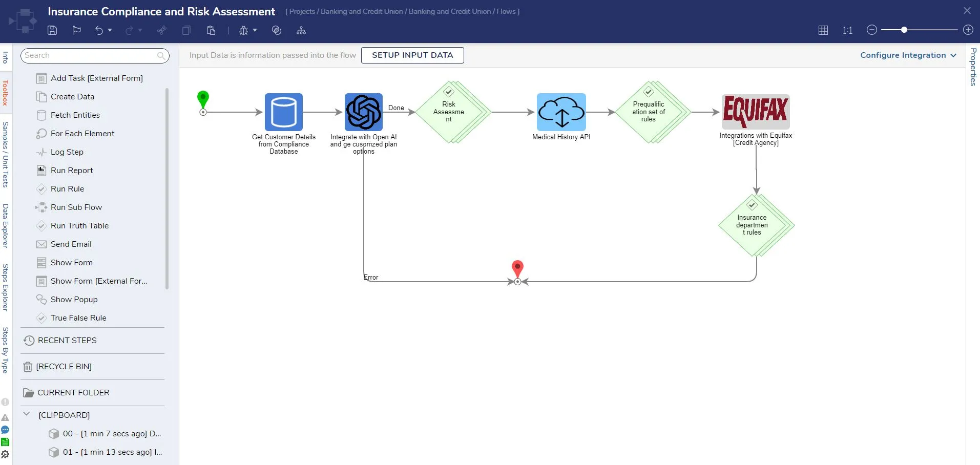Select the Send Email step
The image size is (980, 465).
pos(64,244)
